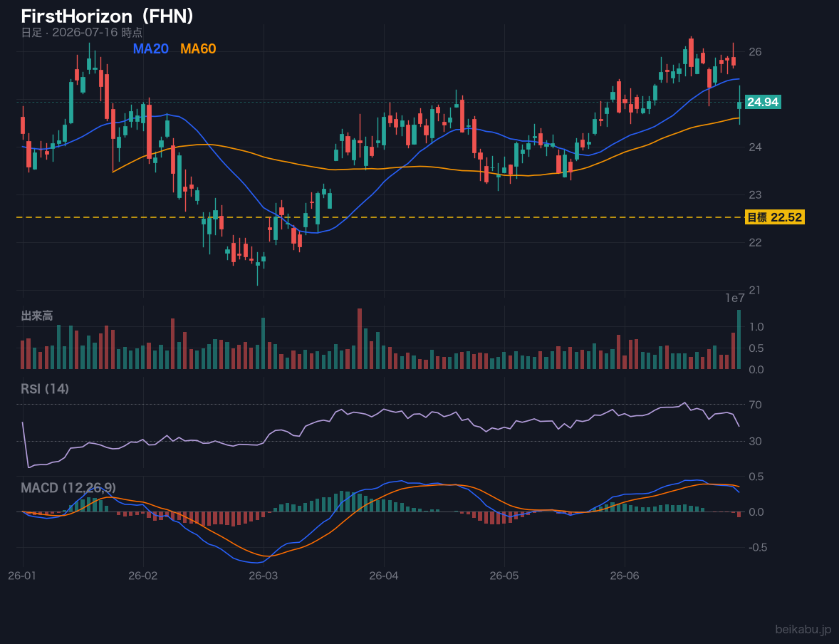Click the price axis label 22
Screen dimensions: 839x644
[x=755, y=242]
